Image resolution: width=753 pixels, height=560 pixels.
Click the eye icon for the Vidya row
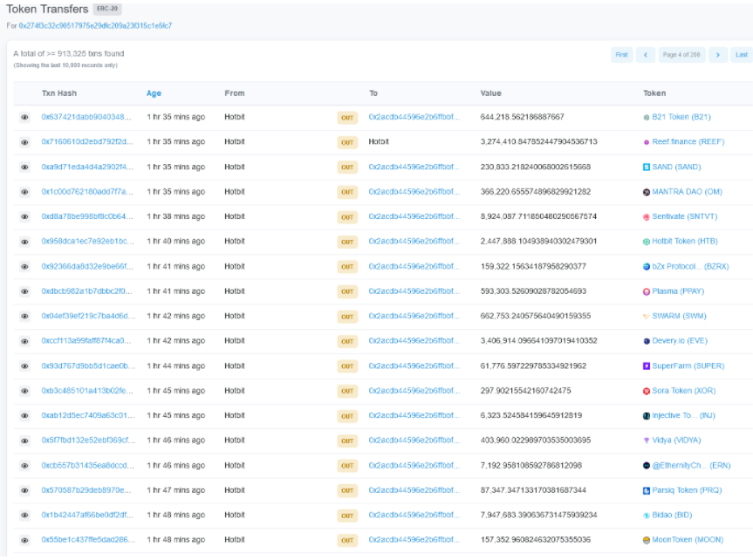click(24, 440)
